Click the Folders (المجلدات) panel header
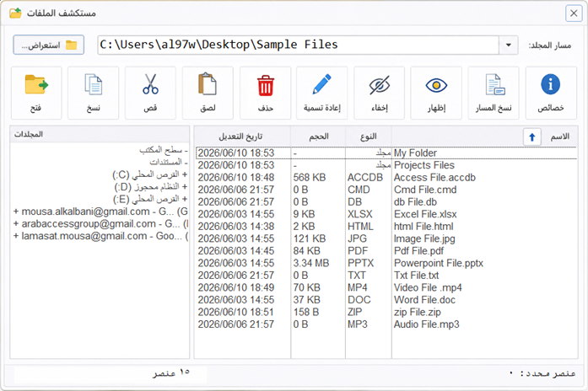The height and width of the screenshot is (391, 588). coord(100,134)
